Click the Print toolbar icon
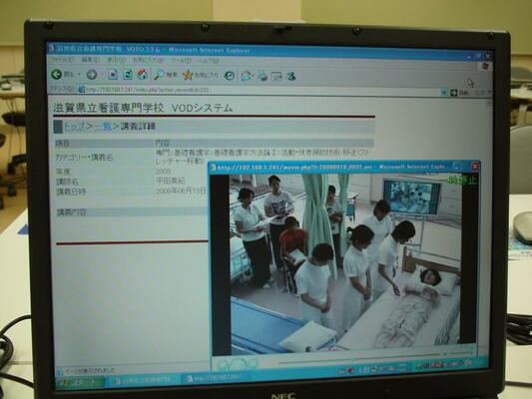The height and width of the screenshot is (399, 532). [263, 76]
